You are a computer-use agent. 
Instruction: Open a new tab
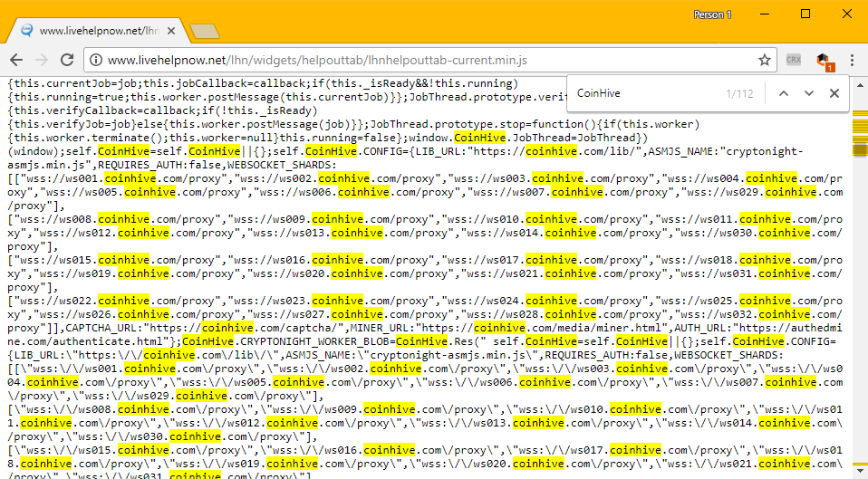pos(204,32)
